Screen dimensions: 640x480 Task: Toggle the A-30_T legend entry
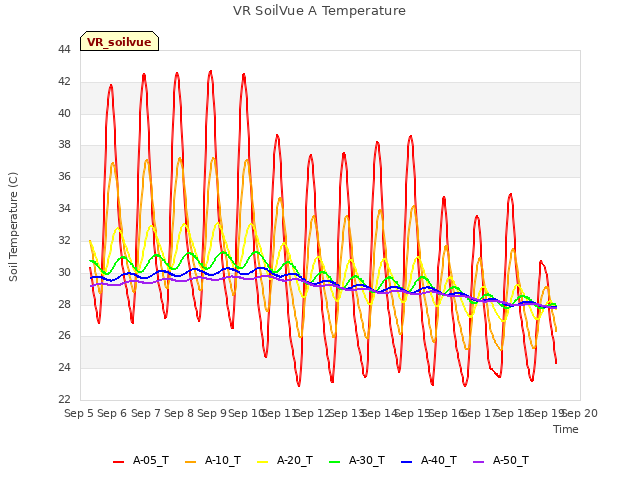(357, 461)
